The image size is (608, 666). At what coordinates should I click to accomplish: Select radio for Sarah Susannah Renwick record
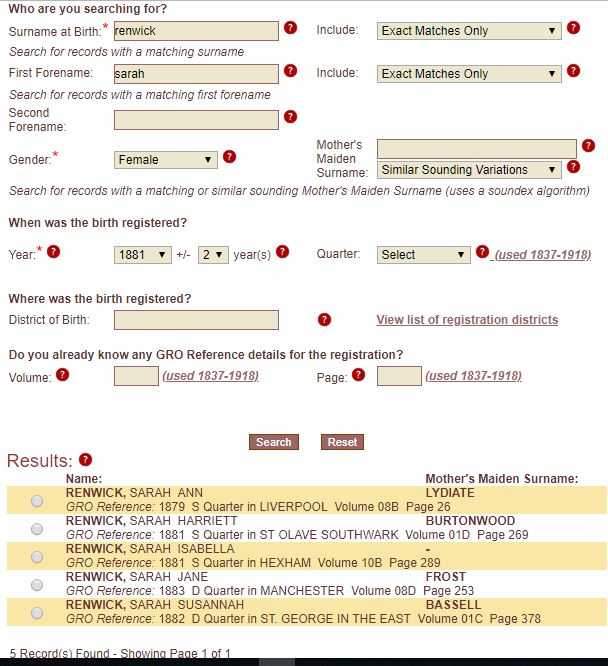(x=37, y=613)
